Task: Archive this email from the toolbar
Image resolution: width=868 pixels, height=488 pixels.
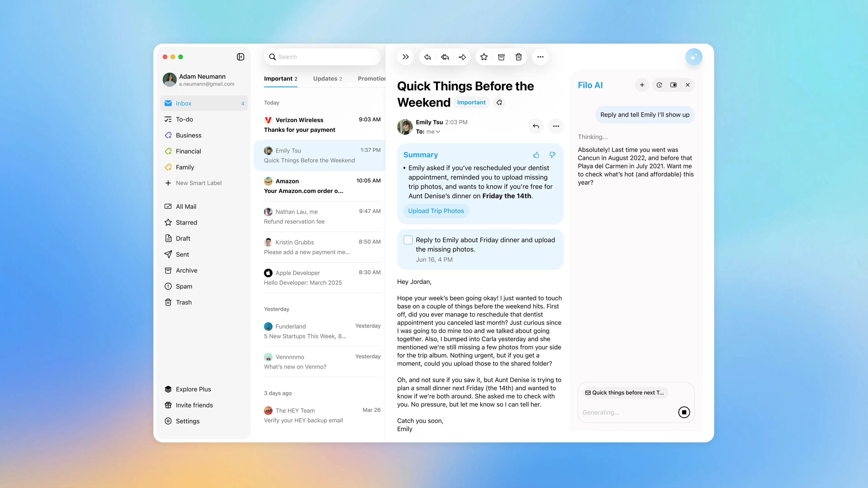Action: (x=501, y=56)
